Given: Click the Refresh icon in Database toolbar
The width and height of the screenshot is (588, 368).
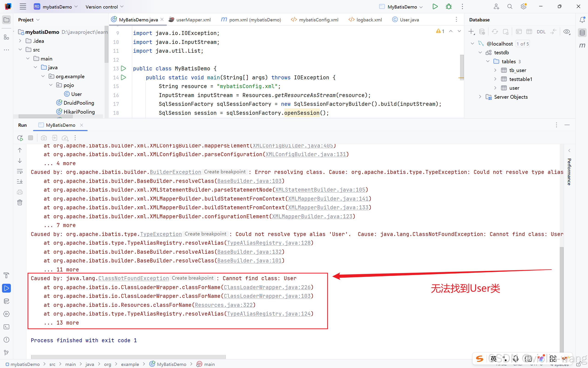Looking at the screenshot, I should click(495, 32).
